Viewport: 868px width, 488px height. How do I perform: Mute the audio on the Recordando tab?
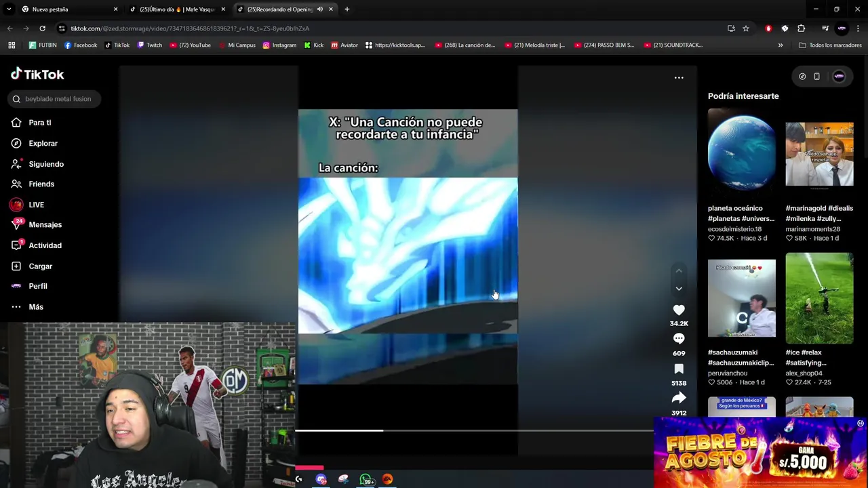pos(320,9)
